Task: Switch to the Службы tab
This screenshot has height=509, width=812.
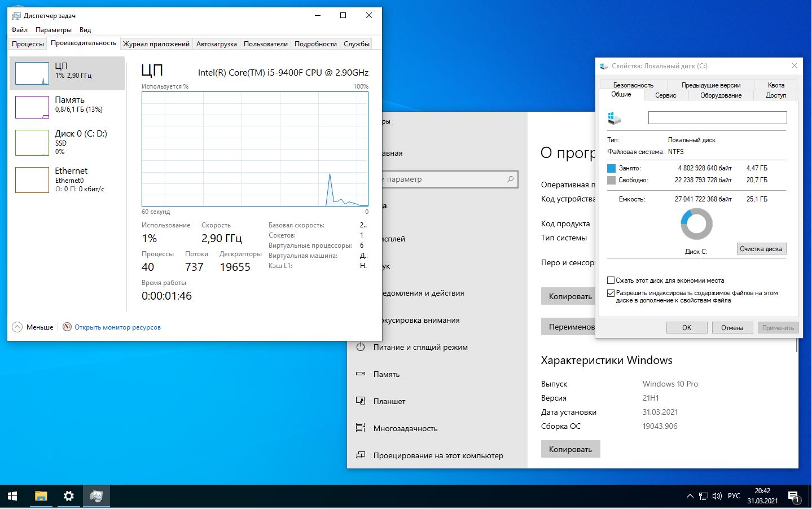Action: (x=357, y=43)
